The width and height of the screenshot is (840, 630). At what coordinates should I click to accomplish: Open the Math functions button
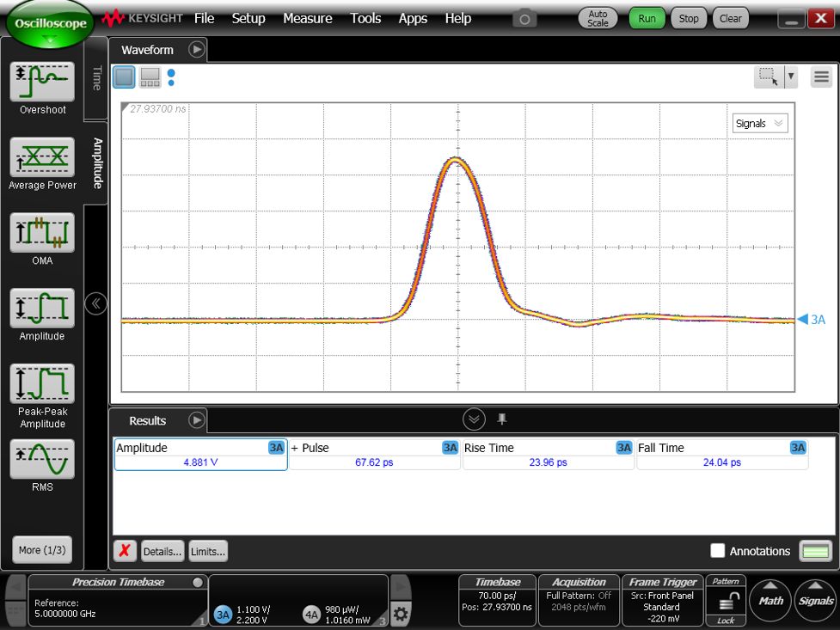pos(770,600)
